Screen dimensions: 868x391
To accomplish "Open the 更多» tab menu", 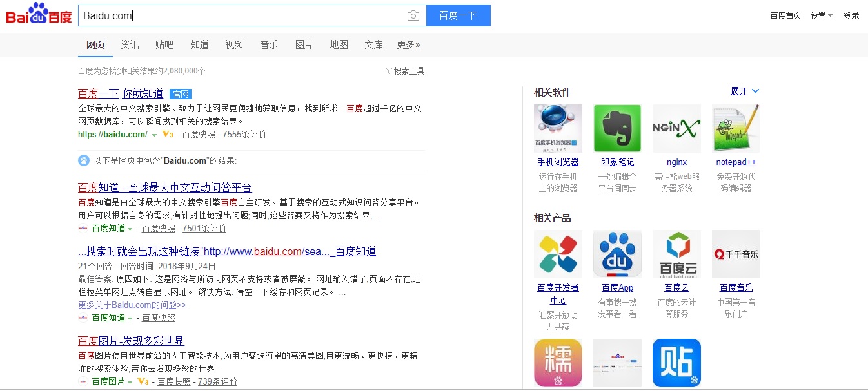I will (x=408, y=44).
